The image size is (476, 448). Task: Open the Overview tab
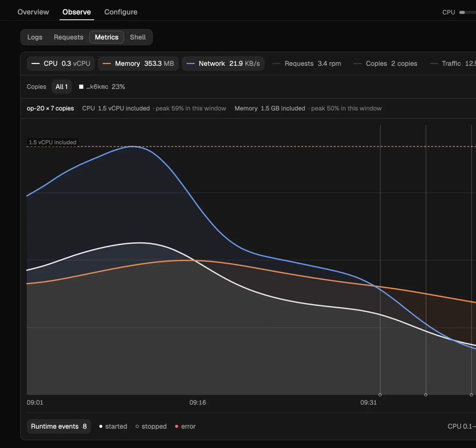[x=33, y=12]
